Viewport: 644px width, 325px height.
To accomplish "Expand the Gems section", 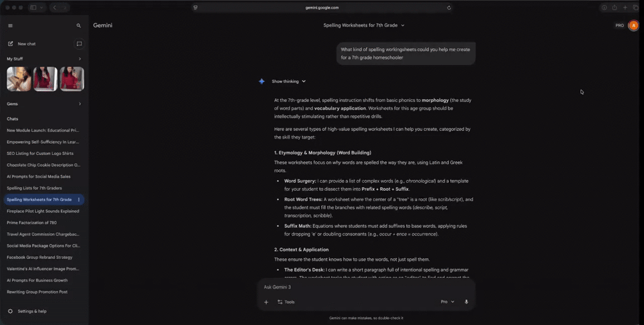I will click(79, 104).
